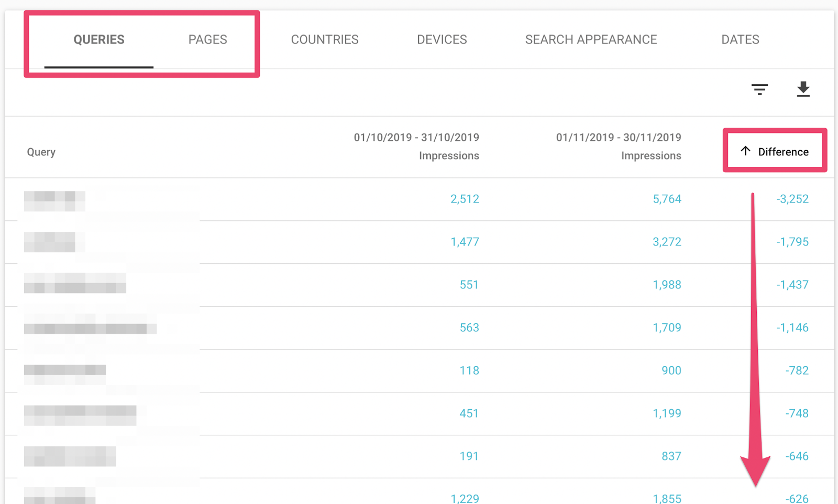
Task: Click the 900 impressions value
Action: point(671,371)
